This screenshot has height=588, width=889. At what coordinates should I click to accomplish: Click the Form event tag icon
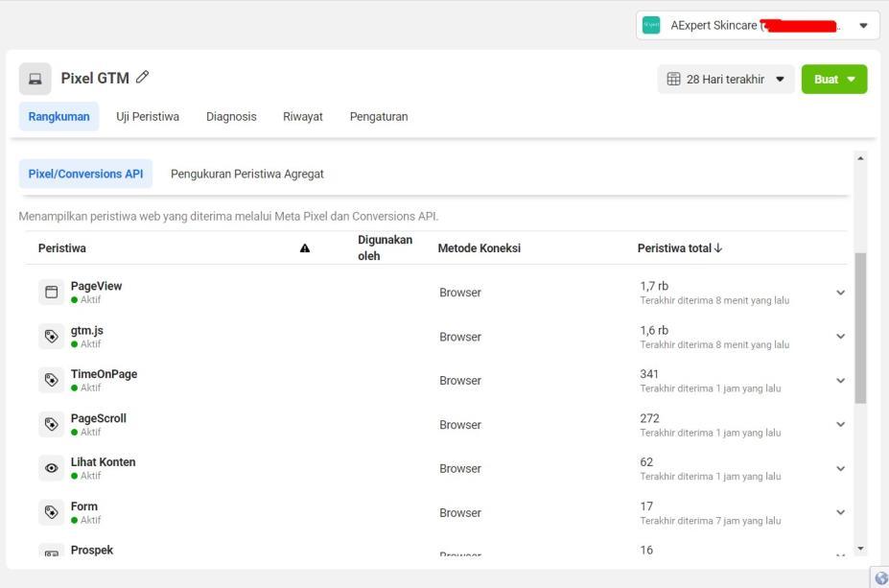[51, 513]
